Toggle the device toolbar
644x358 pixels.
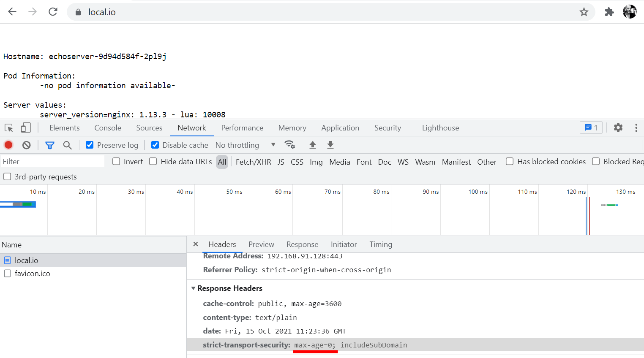26,127
